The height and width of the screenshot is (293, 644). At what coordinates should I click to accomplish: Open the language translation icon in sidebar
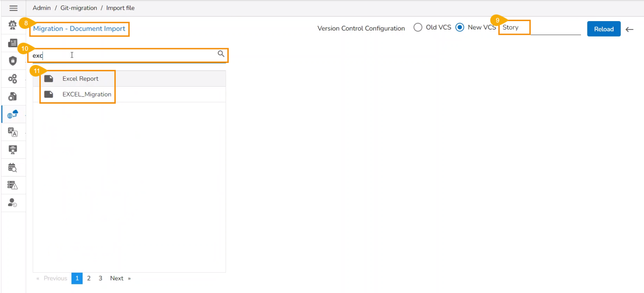(13, 132)
